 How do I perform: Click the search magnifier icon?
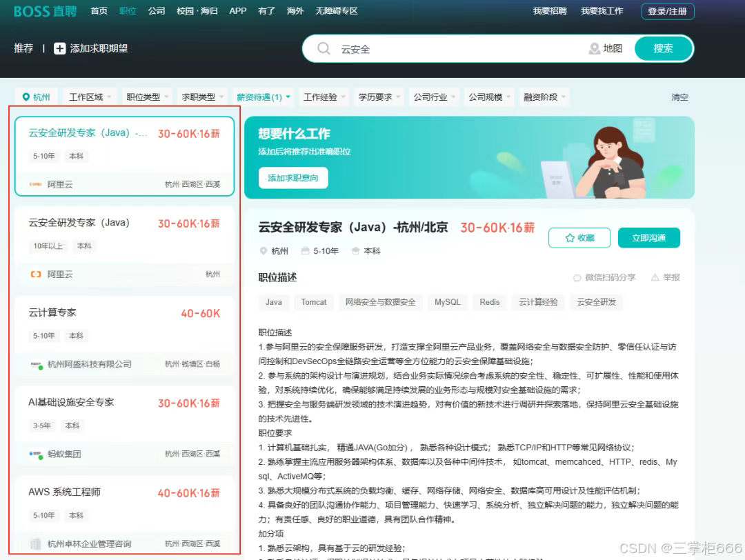click(x=324, y=48)
